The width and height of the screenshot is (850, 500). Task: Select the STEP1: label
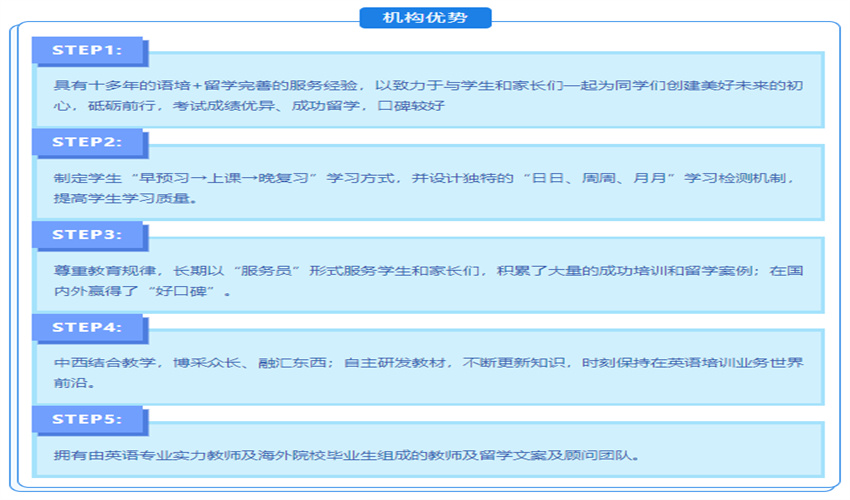point(87,50)
